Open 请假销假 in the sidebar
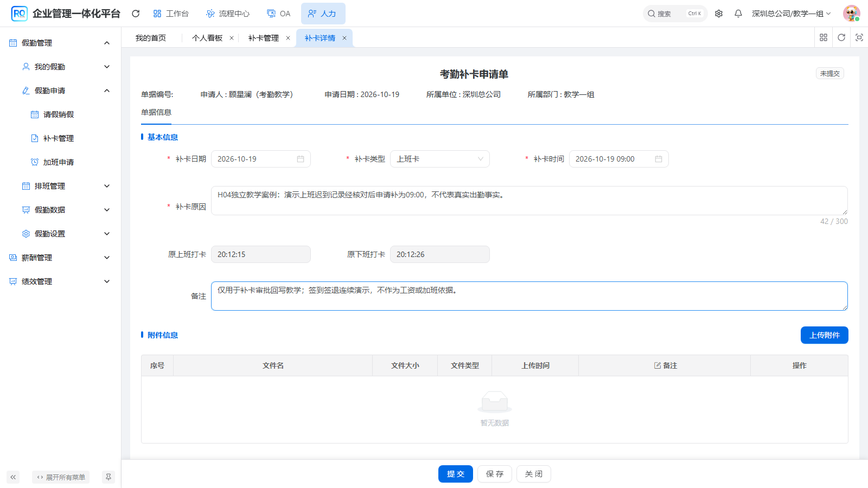The width and height of the screenshot is (868, 488). tap(59, 114)
